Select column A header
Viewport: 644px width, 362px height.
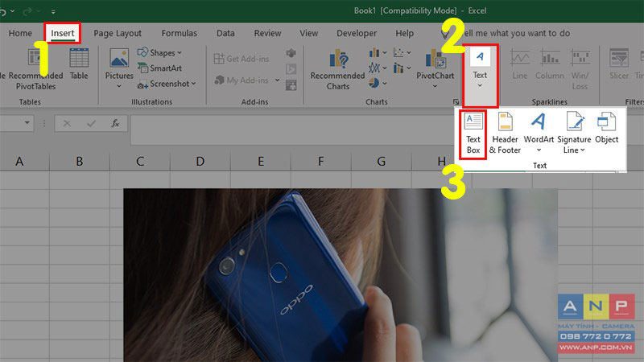point(19,162)
